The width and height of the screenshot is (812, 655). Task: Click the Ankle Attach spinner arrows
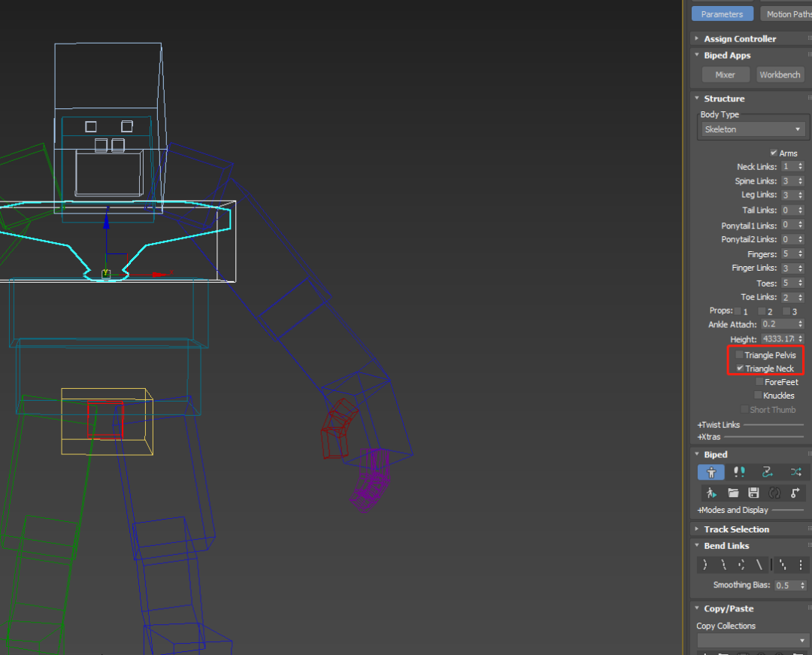point(801,323)
